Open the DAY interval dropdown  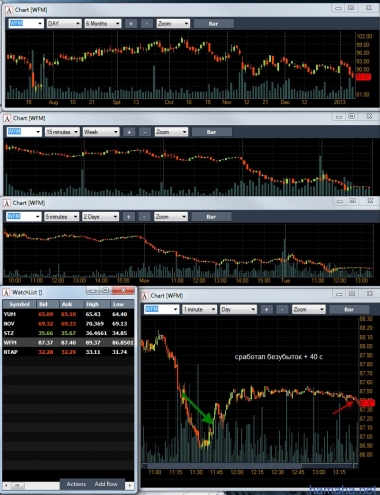[x=64, y=24]
